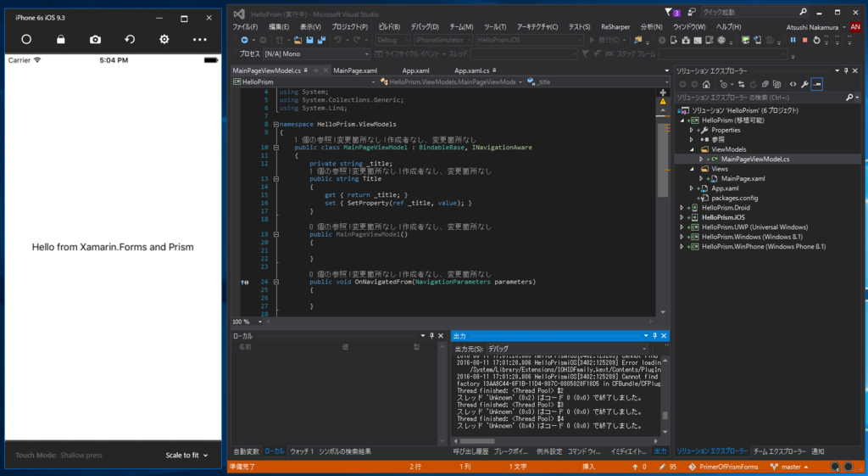Image resolution: width=868 pixels, height=476 pixels.
Task: Rotate the simulator with the rotate icon
Action: pos(130,39)
